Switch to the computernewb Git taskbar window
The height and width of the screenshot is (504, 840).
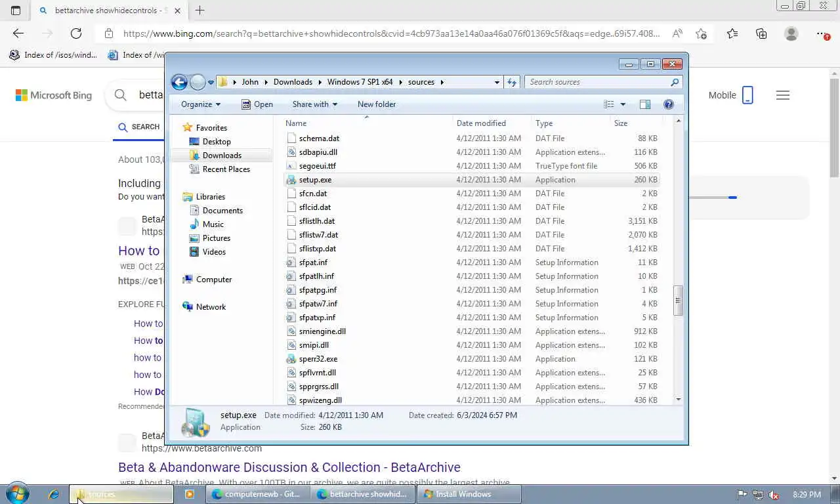(259, 494)
